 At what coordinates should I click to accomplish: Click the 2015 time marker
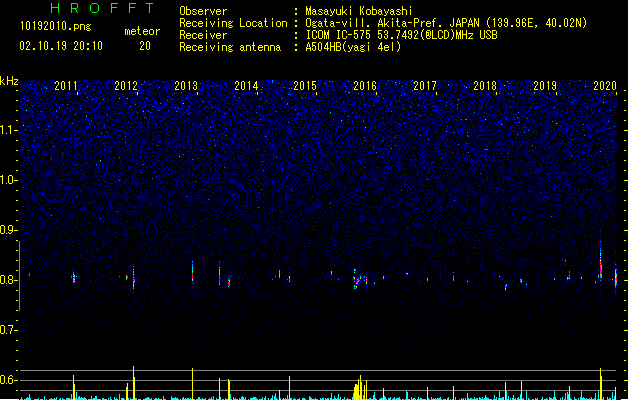tap(305, 86)
